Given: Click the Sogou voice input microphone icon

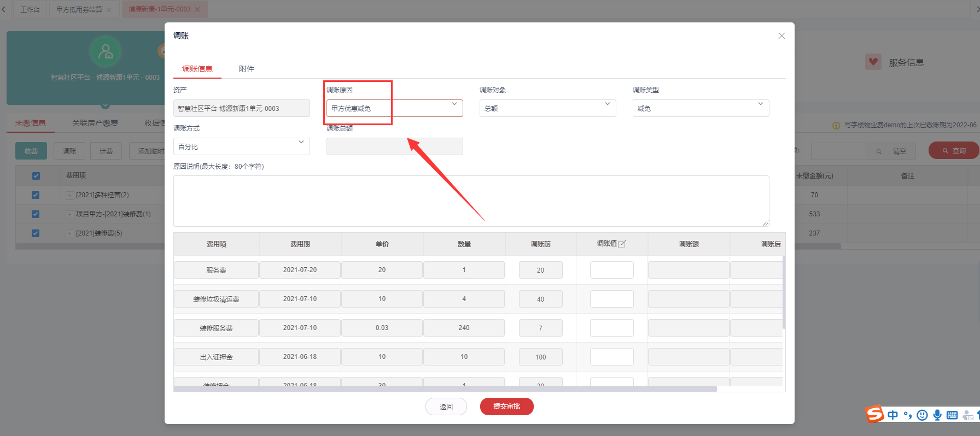Looking at the screenshot, I should (937, 415).
